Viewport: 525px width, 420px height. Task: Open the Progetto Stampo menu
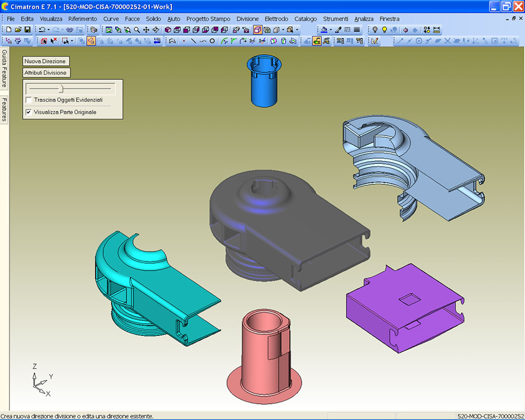208,19
